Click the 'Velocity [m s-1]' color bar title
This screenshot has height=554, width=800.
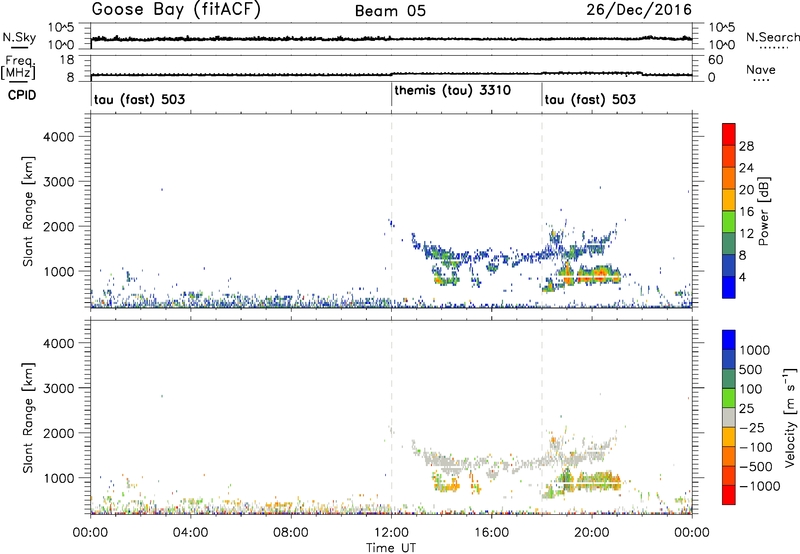tap(790, 417)
